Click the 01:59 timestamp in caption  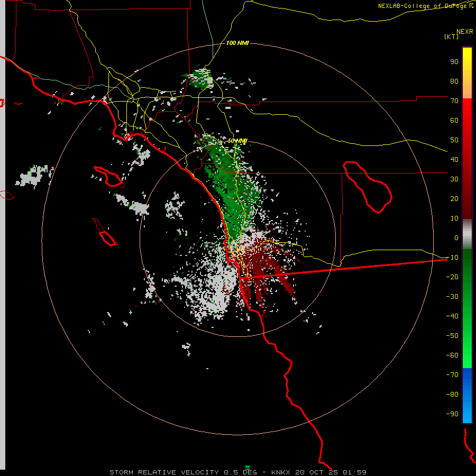pos(354,472)
